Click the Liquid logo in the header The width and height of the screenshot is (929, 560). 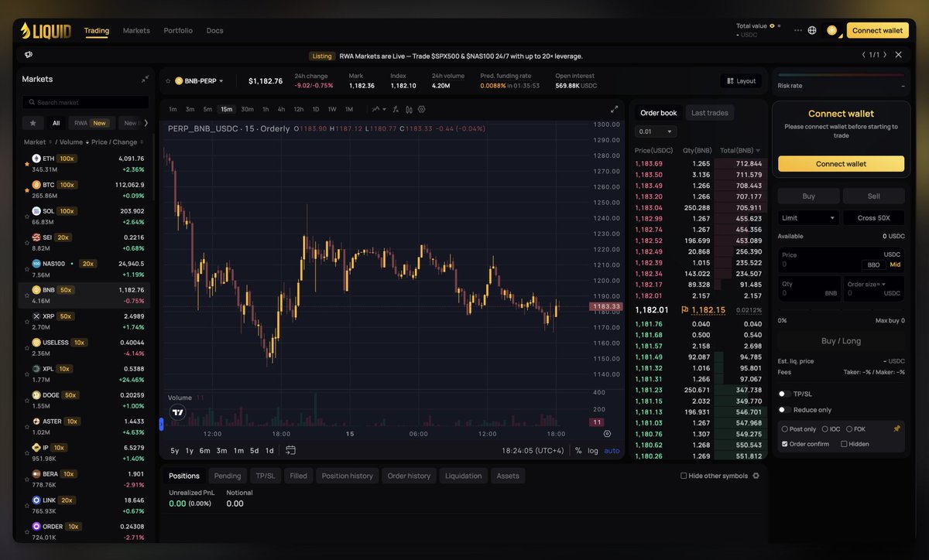(46, 31)
